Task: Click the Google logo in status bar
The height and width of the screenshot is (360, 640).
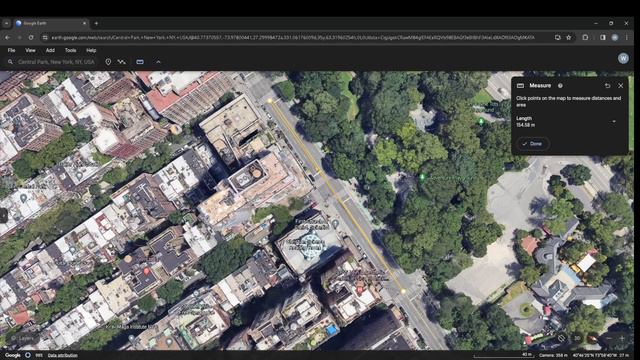Action: point(13,355)
